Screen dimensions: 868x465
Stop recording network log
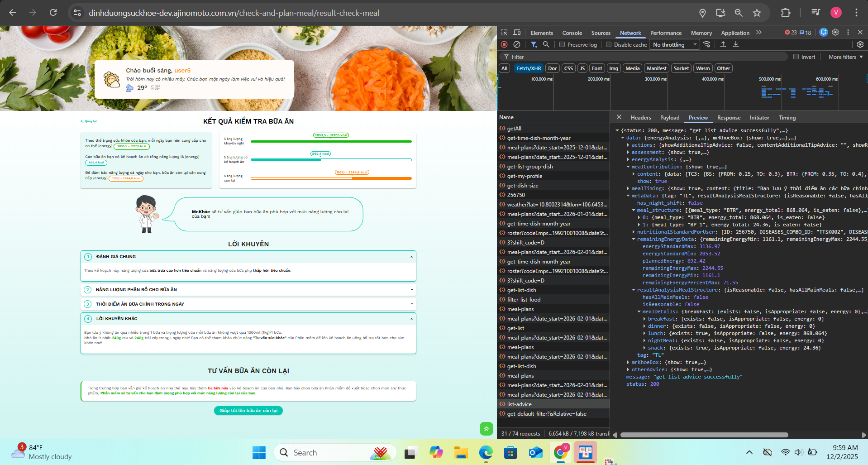504,44
